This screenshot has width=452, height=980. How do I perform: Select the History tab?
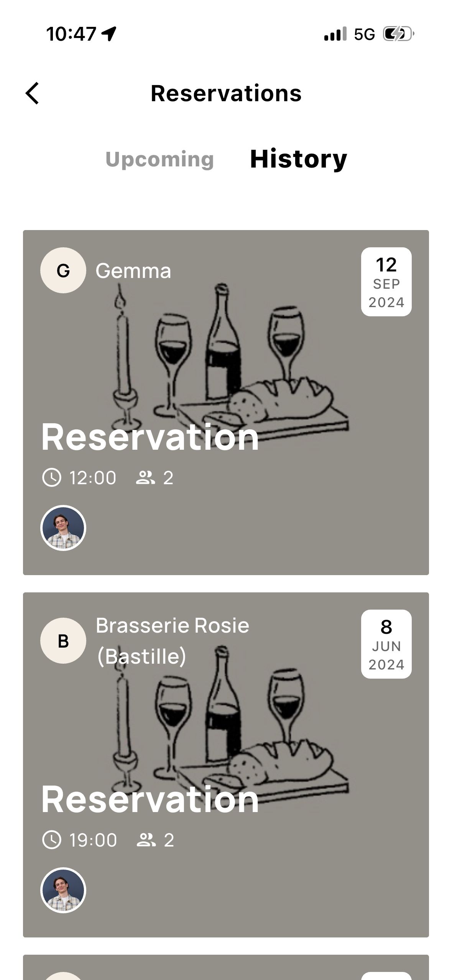(298, 159)
